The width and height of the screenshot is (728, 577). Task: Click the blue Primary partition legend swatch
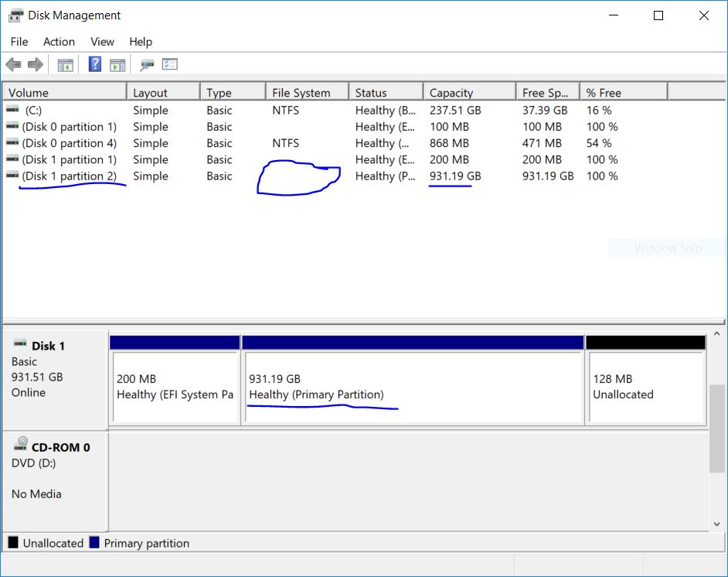[x=94, y=543]
